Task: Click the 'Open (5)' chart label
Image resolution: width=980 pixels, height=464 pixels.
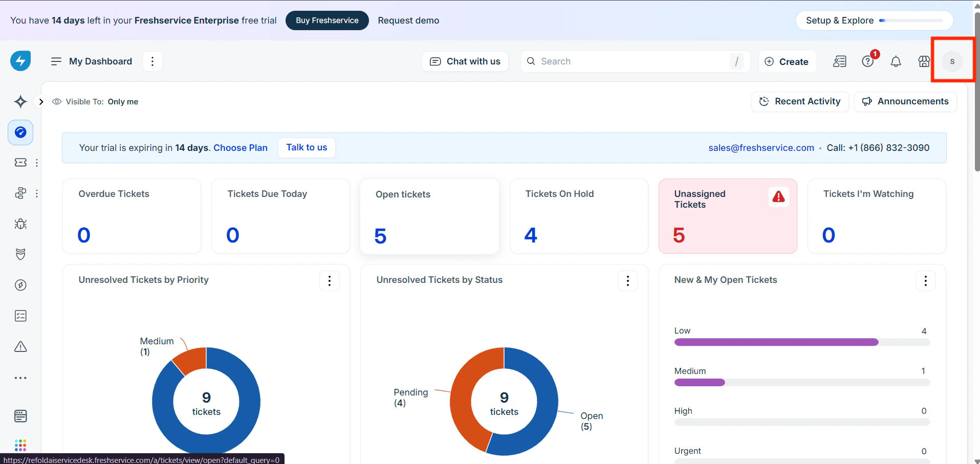Action: click(592, 421)
